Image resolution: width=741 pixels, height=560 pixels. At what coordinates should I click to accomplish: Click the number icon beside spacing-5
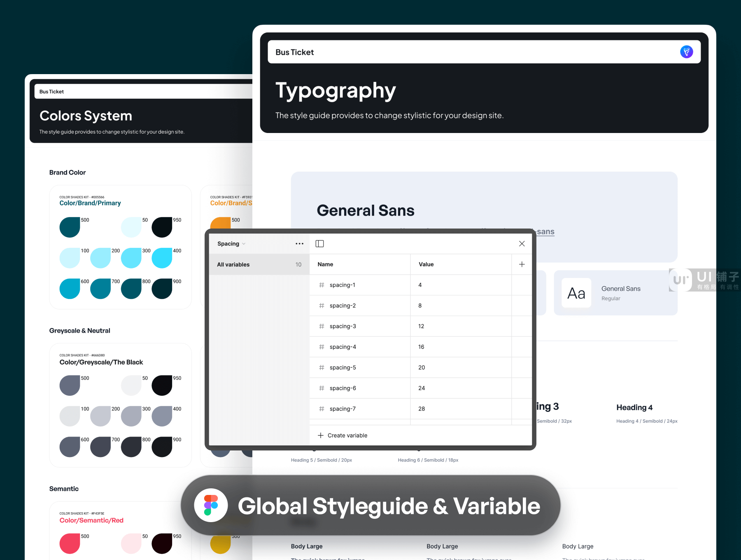tap(322, 367)
